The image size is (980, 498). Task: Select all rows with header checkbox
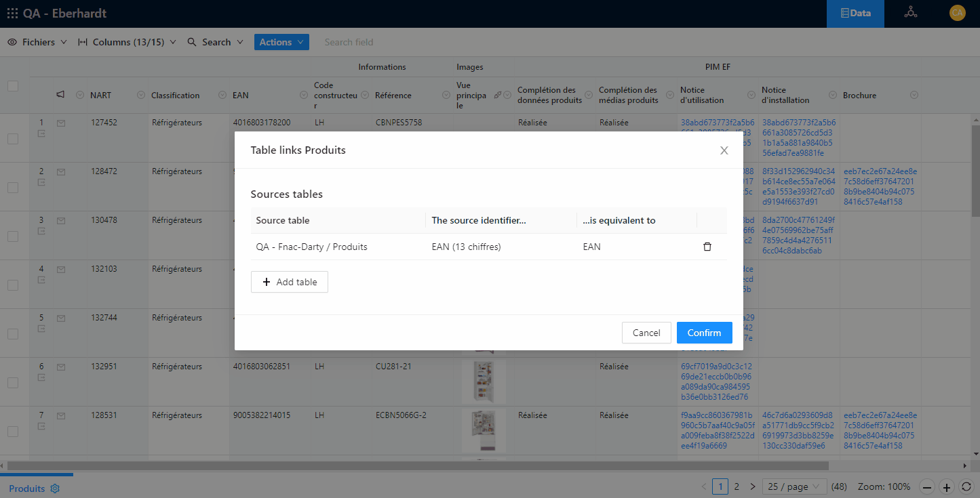[x=13, y=86]
